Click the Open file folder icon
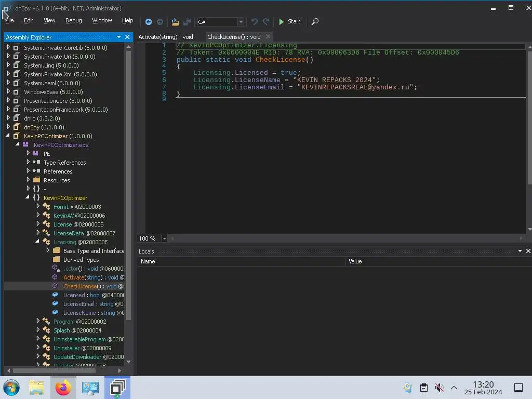 175,22
